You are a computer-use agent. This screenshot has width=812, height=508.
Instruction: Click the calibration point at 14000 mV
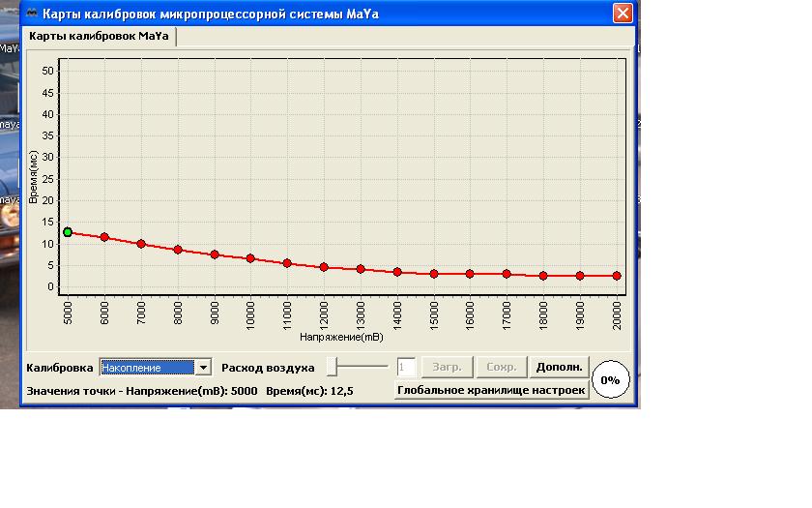tap(397, 272)
